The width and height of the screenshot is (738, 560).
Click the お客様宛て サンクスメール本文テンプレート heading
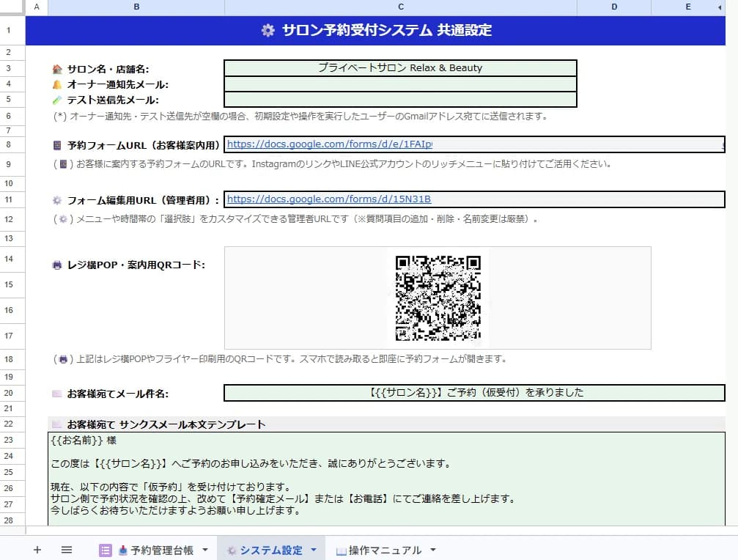[166, 424]
